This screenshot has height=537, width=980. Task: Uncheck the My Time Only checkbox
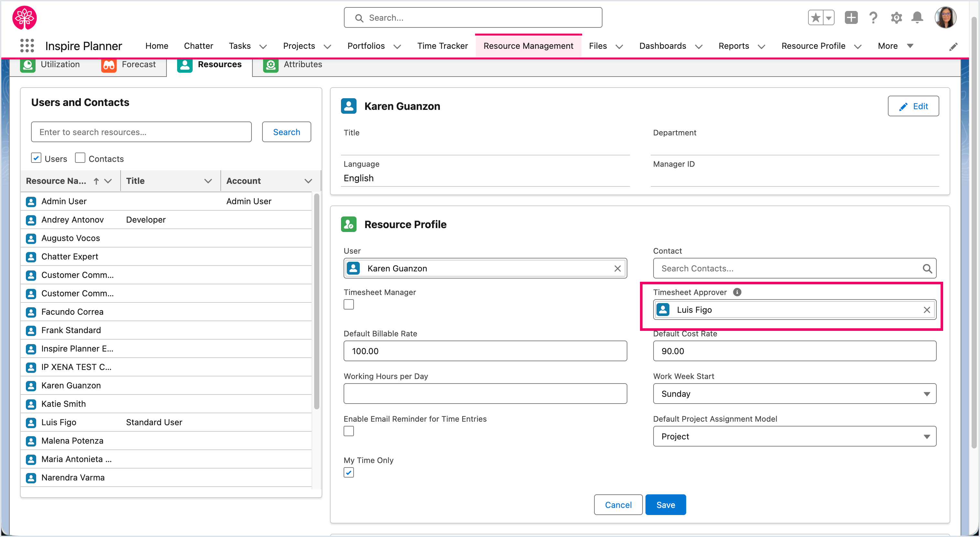pyautogui.click(x=348, y=472)
